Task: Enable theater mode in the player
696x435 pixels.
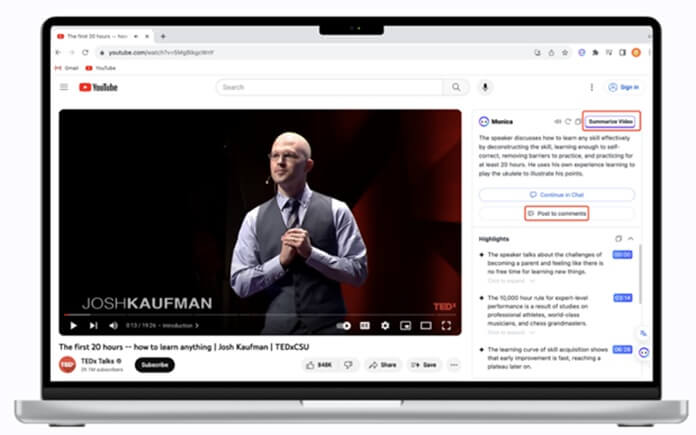Action: (426, 326)
